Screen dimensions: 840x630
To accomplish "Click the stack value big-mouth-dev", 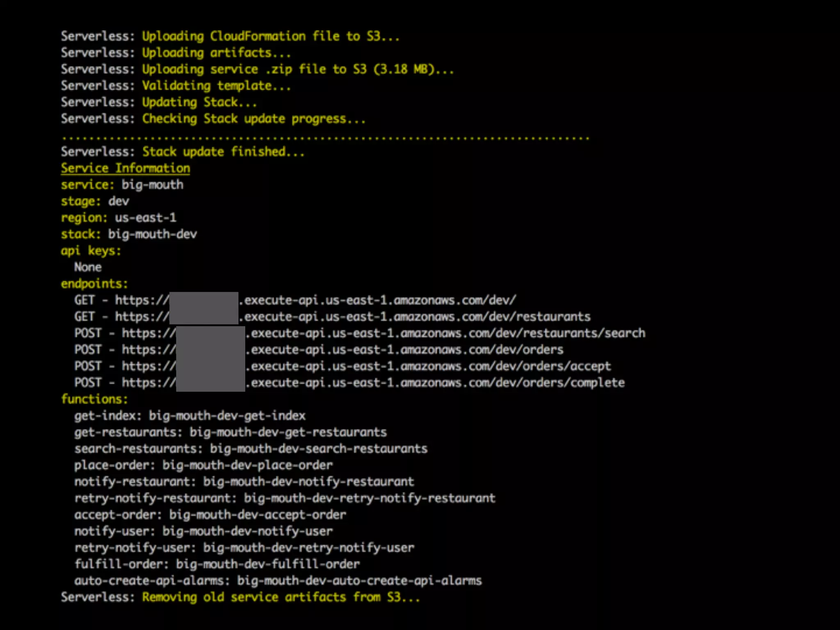I will (152, 234).
